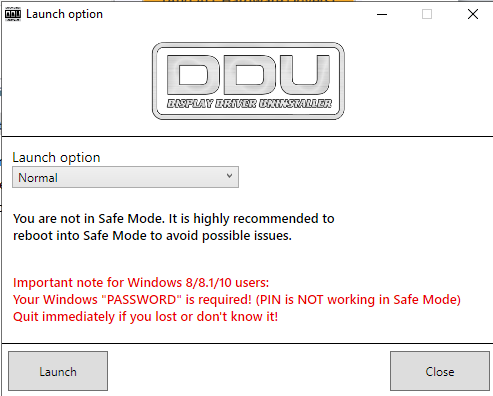493x396 pixels.
Task: Close the window with the X icon
Action: [x=473, y=14]
